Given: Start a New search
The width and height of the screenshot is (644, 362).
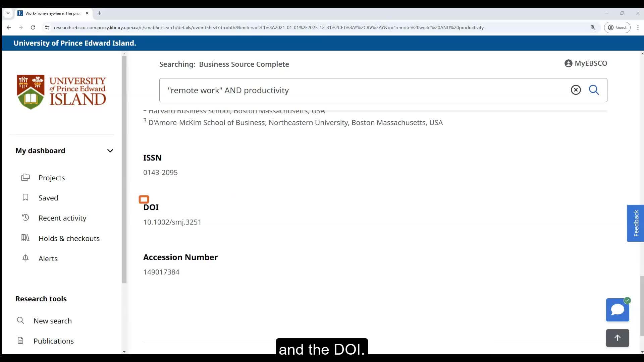Looking at the screenshot, I should click(x=52, y=321).
